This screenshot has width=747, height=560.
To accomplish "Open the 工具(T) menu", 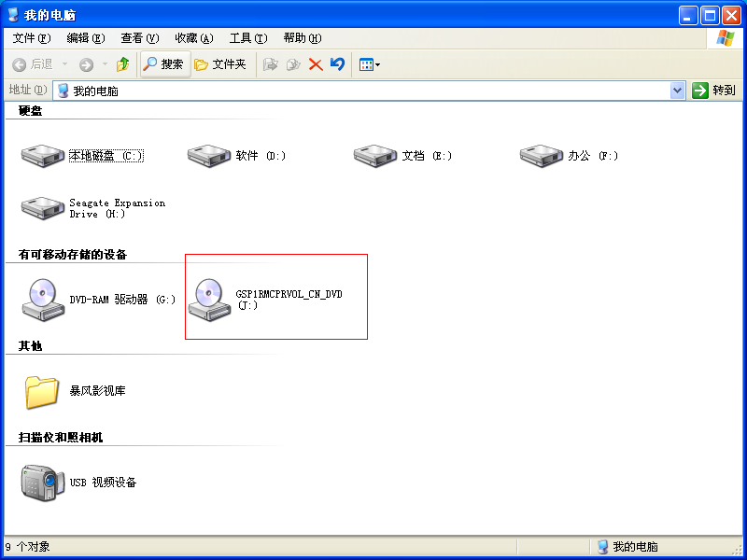I will coord(248,38).
